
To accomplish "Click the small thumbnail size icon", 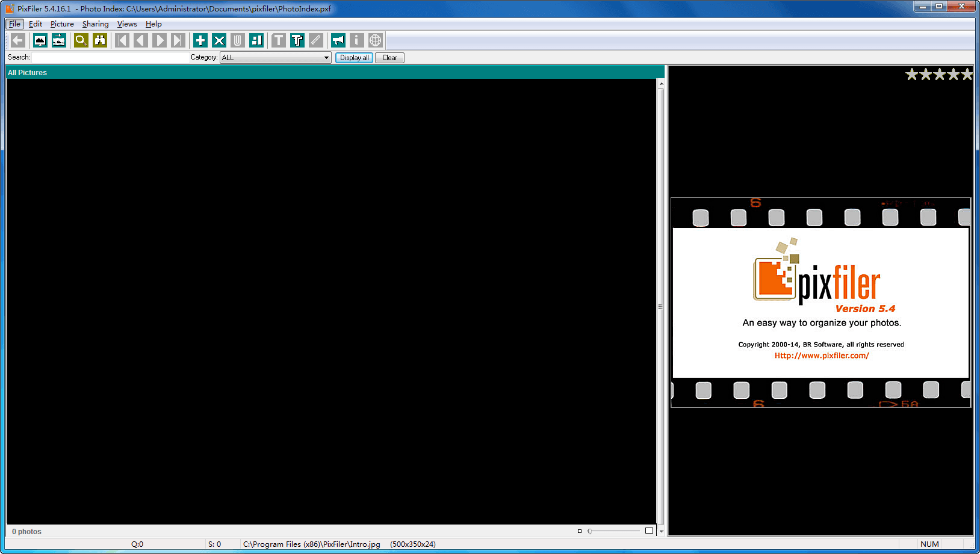I will tap(580, 531).
